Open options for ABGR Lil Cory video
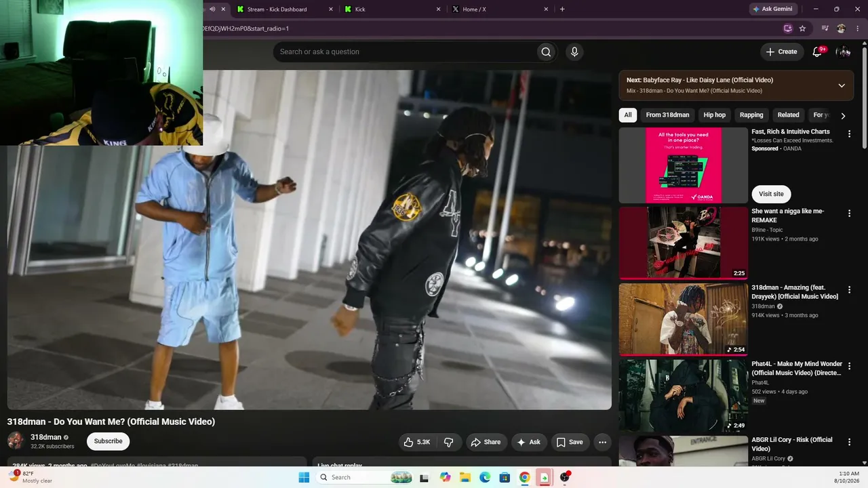Image resolution: width=868 pixels, height=488 pixels. click(x=849, y=442)
